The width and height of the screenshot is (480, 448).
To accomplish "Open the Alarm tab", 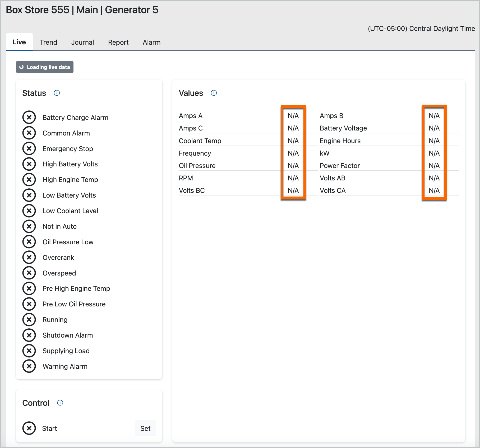I will 151,42.
